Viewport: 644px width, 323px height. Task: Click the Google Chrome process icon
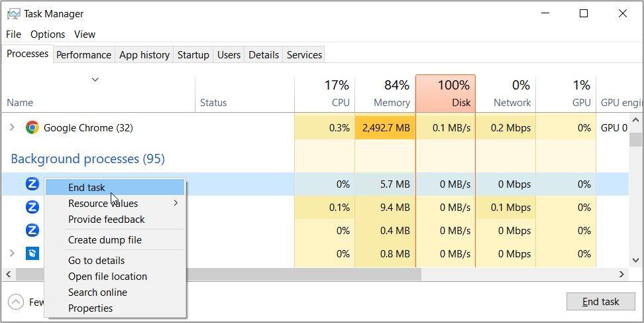[32, 127]
